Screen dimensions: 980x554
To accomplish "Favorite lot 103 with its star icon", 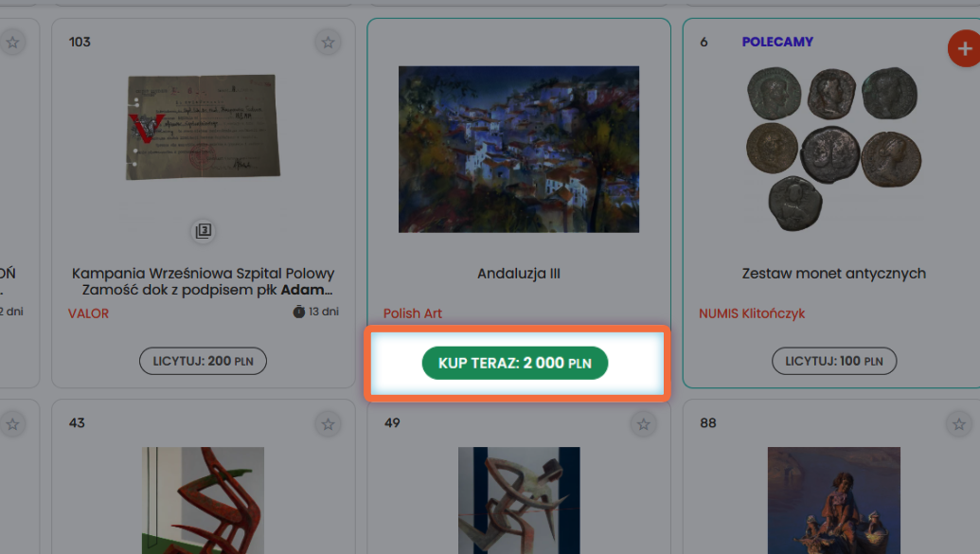I will click(x=328, y=43).
